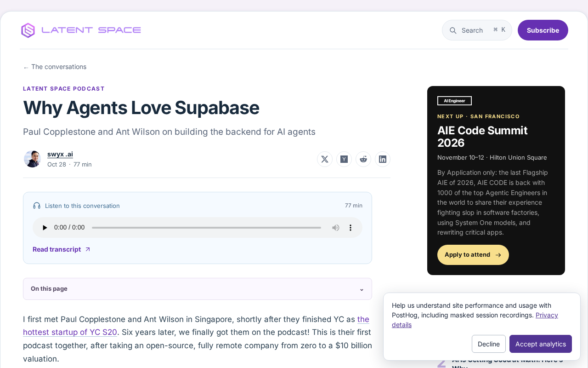Open the Read transcript link
Viewport: 588px width, 368px height.
click(62, 249)
